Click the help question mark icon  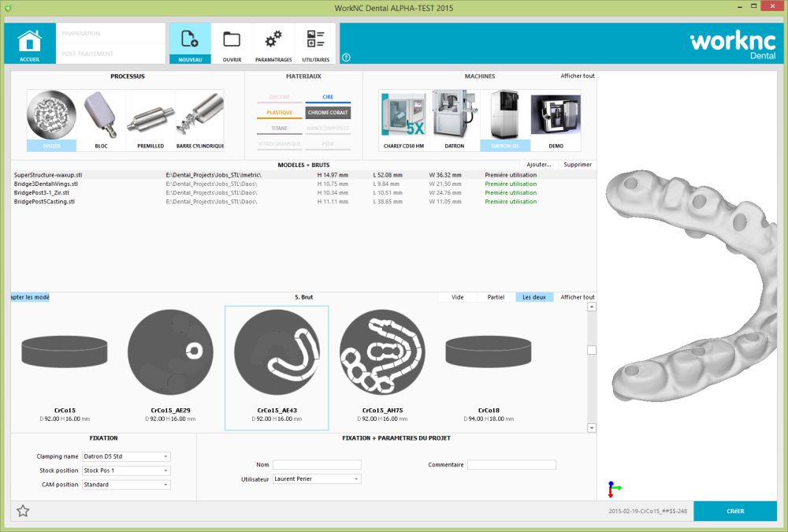[346, 58]
